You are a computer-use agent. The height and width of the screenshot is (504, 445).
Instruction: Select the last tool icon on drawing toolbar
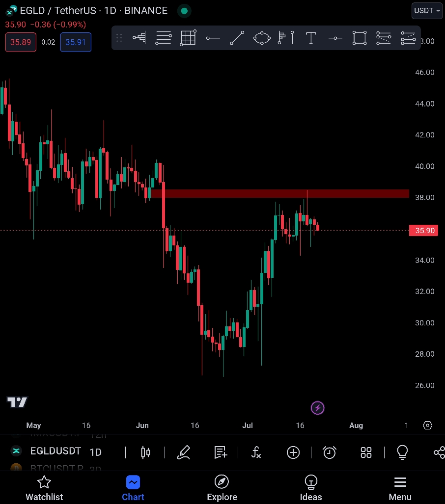[x=408, y=38]
